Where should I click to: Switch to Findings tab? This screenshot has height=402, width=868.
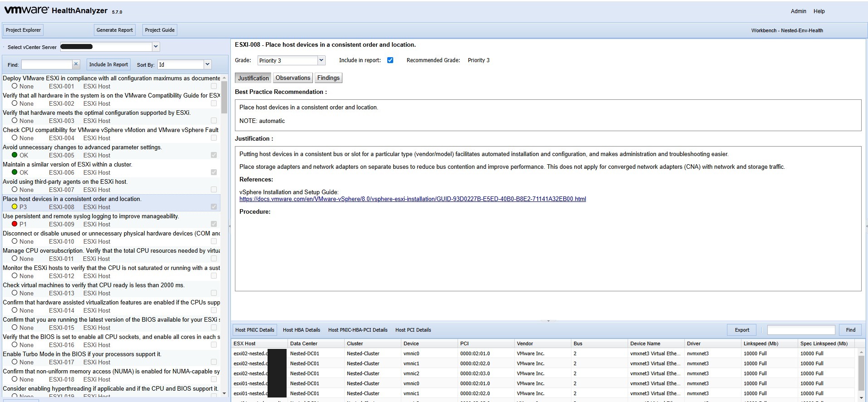[328, 78]
